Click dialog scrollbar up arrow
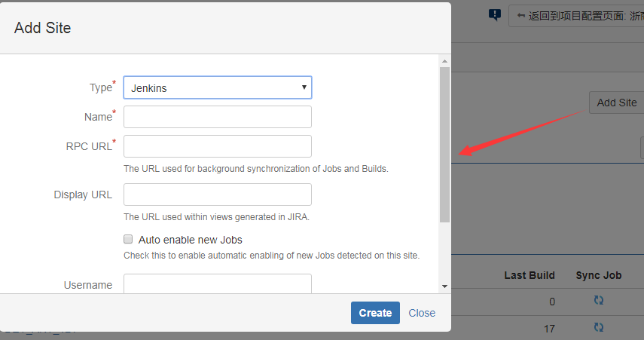The width and height of the screenshot is (644, 340). [x=445, y=61]
